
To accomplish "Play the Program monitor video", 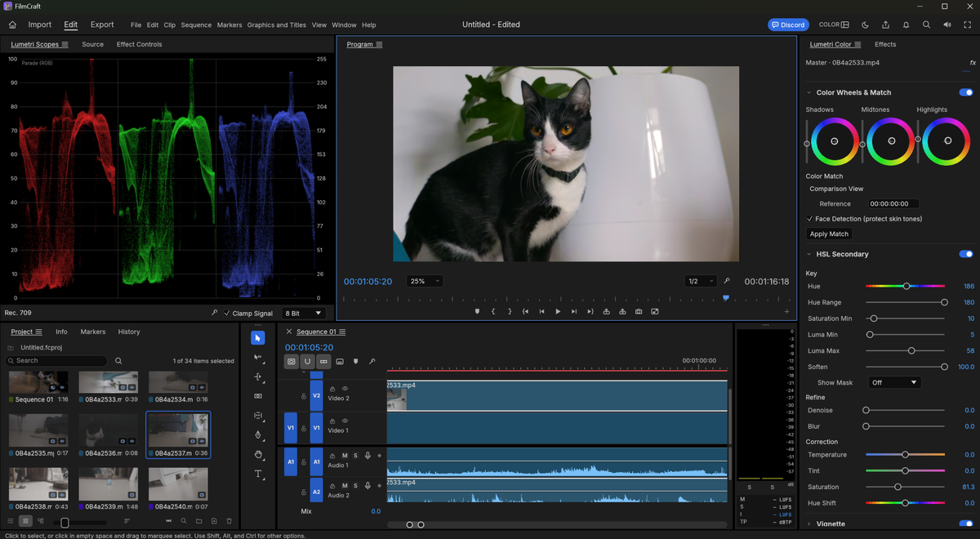I will point(558,311).
